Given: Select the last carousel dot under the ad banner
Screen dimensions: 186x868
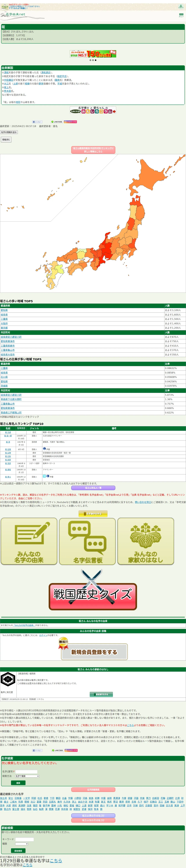Looking at the screenshot, I should point(95,60).
